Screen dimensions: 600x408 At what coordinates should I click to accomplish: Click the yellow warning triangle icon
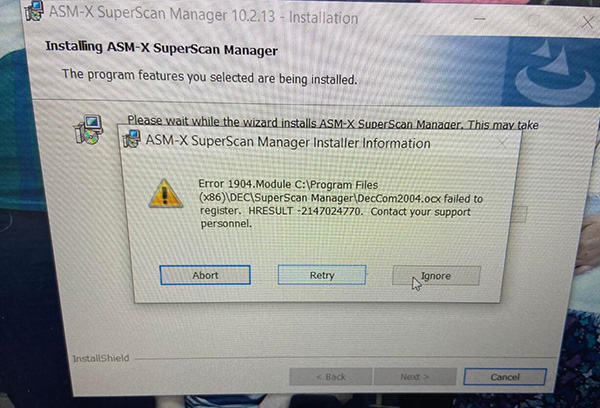point(165,193)
